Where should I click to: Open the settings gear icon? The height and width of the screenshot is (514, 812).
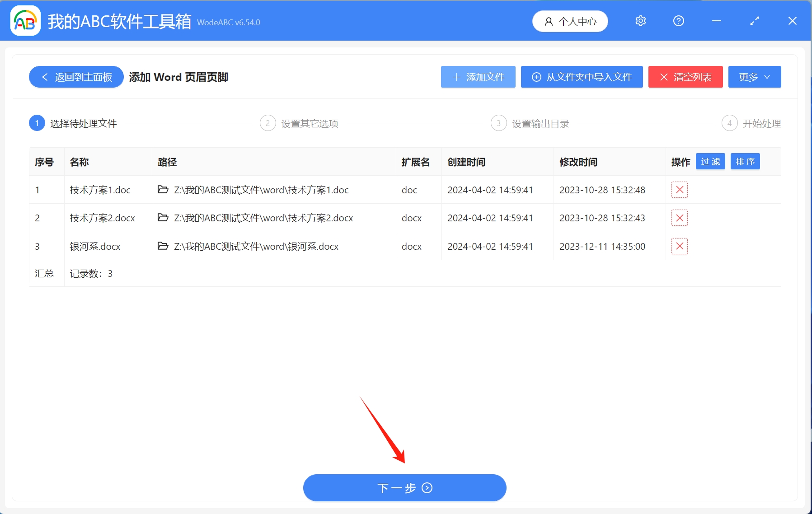(x=640, y=21)
